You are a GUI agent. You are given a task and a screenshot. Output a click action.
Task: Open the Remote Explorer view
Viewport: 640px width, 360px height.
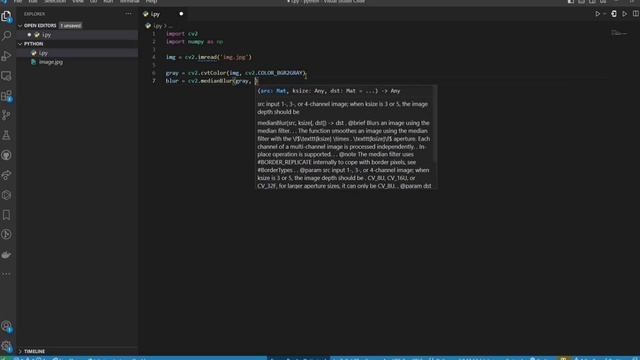click(x=7, y=76)
